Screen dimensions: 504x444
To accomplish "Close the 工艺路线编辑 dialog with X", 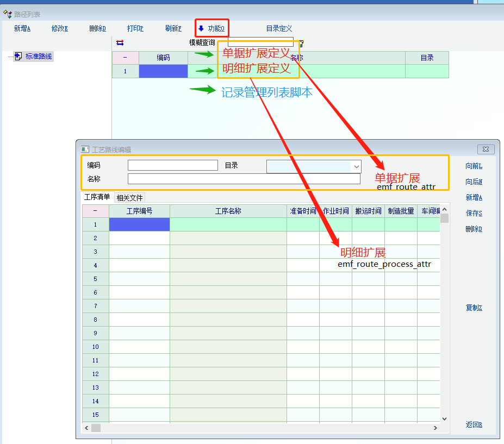I will [485, 149].
